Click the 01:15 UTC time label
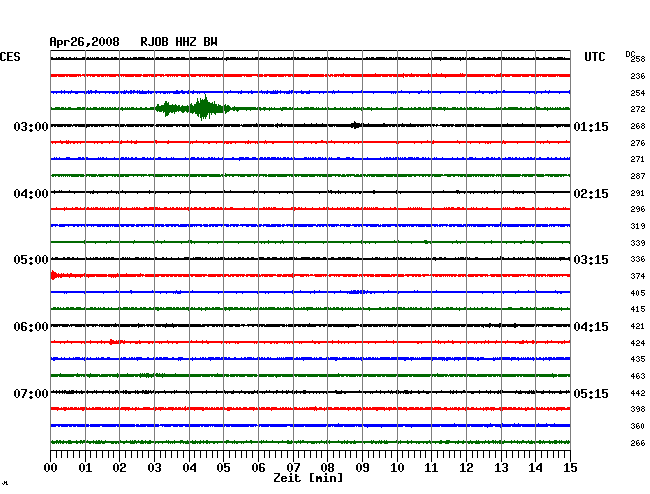Screen dimensions: 650x494 [x=591, y=126]
